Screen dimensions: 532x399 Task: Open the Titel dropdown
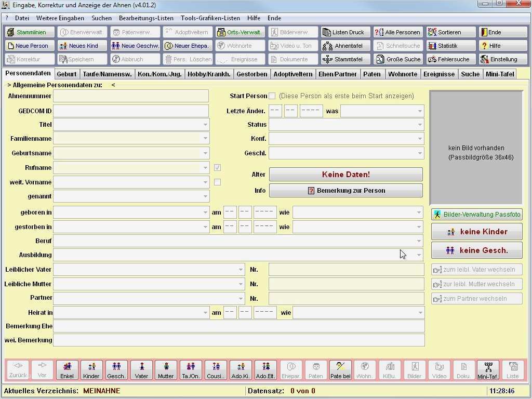tap(206, 125)
